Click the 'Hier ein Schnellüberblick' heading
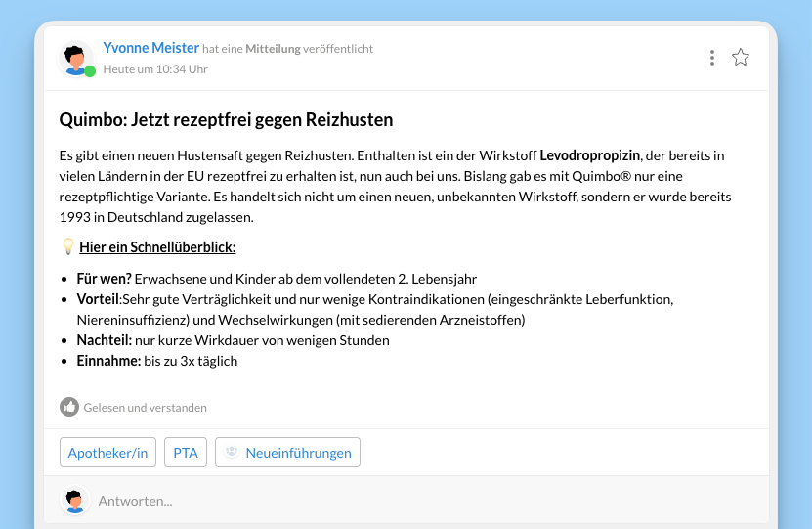Image resolution: width=812 pixels, height=529 pixels. click(x=157, y=247)
